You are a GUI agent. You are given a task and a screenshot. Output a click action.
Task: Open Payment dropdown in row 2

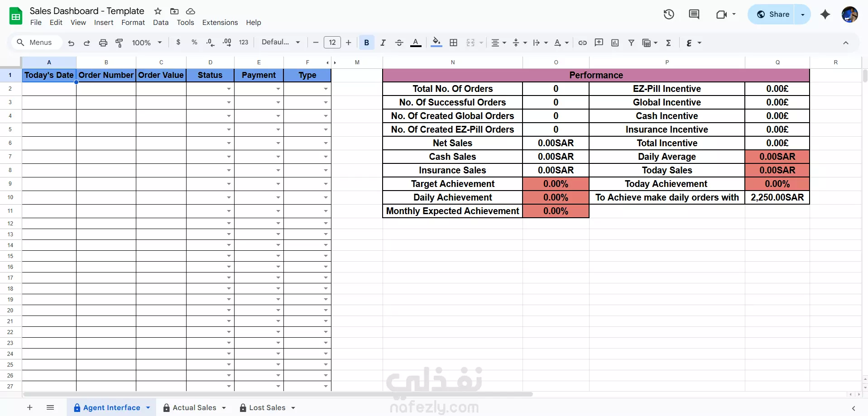tap(278, 89)
